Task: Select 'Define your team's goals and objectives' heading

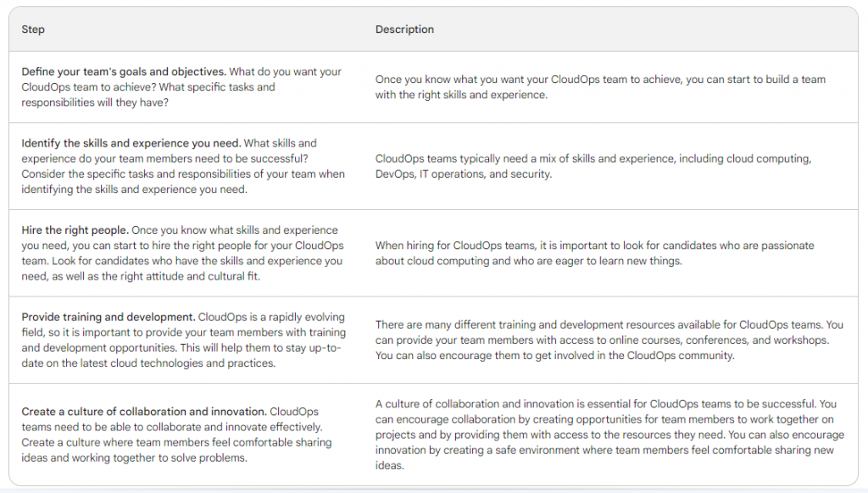Action: click(x=124, y=71)
